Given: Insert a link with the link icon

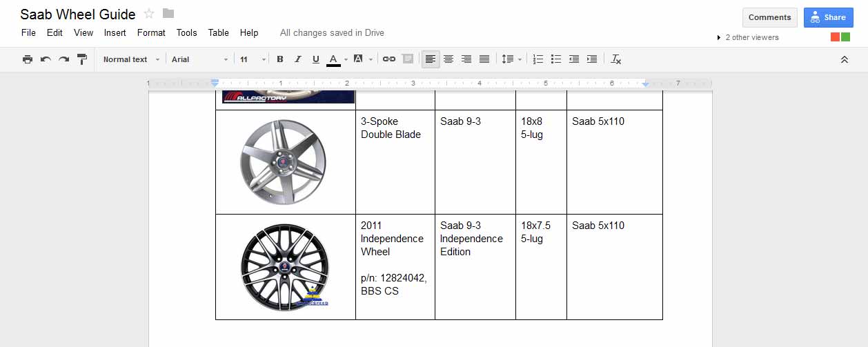Looking at the screenshot, I should click(x=389, y=59).
